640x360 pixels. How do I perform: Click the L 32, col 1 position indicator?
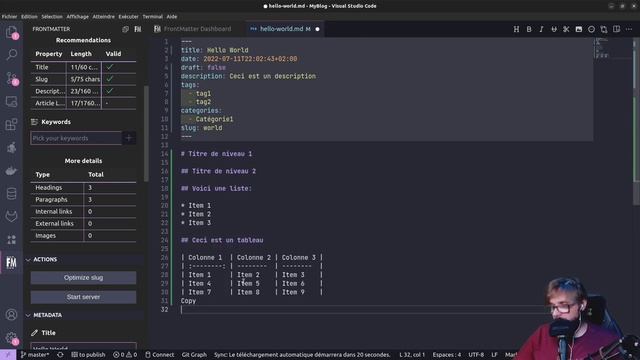point(412,355)
